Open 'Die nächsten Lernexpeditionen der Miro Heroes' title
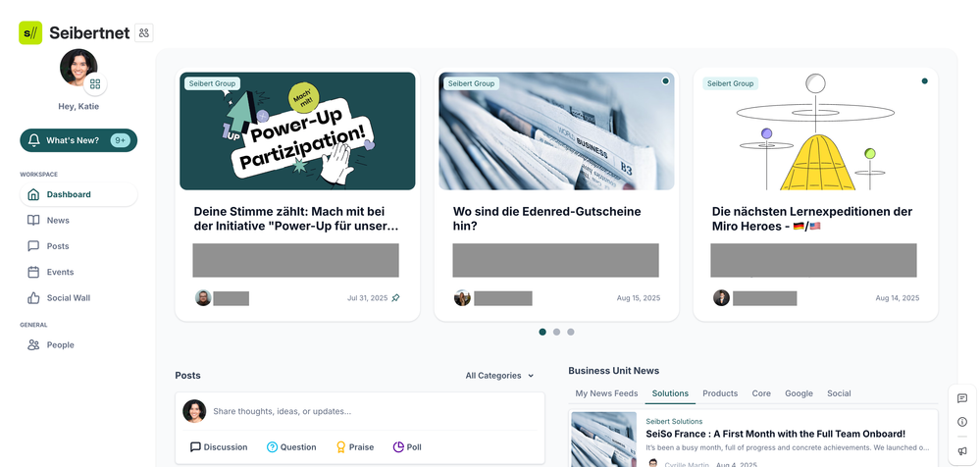The image size is (980, 467). pos(812,219)
